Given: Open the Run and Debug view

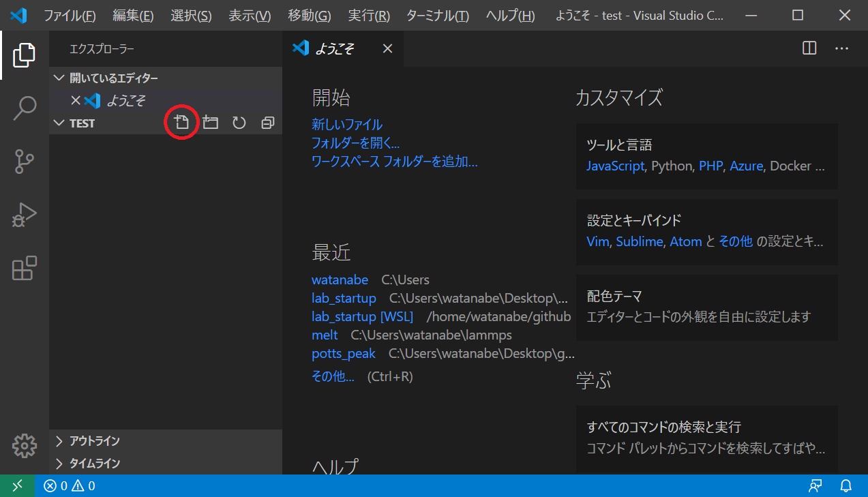Looking at the screenshot, I should 24,215.
